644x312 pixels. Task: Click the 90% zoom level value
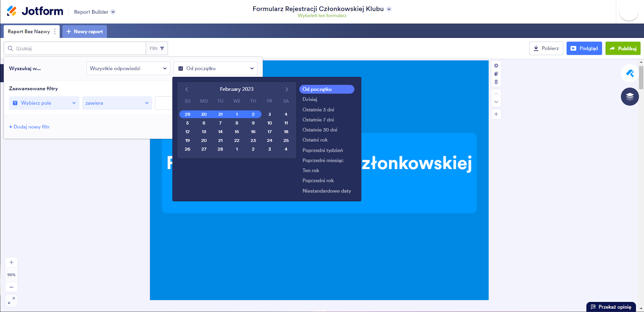(x=11, y=275)
